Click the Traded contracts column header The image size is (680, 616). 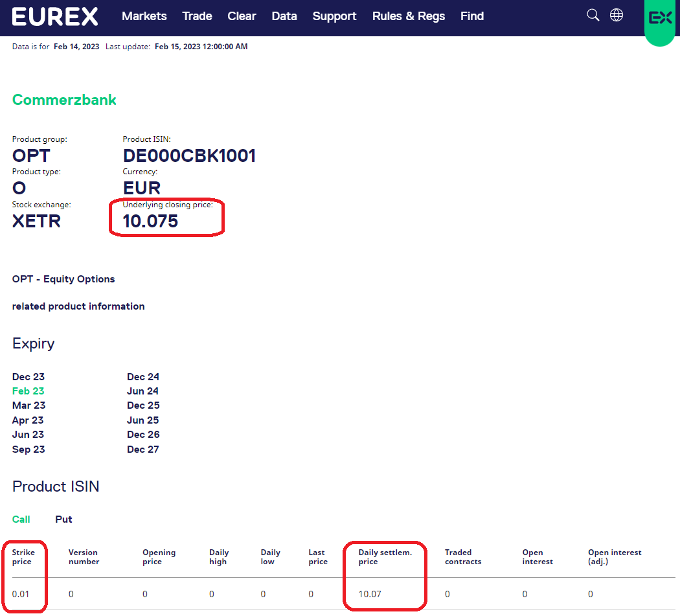pyautogui.click(x=463, y=556)
